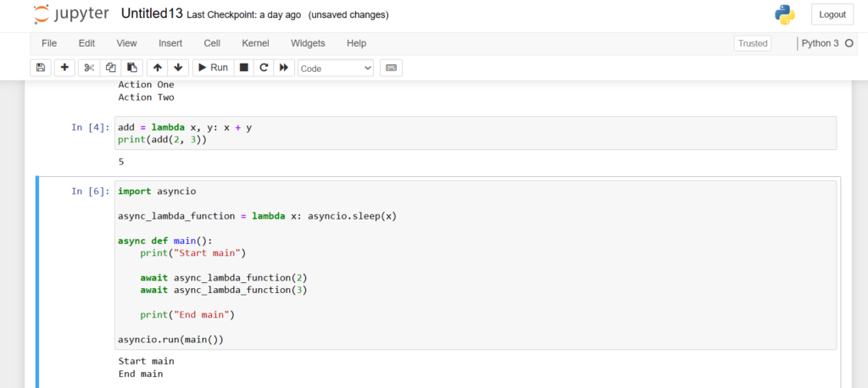Click the In [6] asyncio code cell editor
Viewport: 868px width, 388px height.
coord(476,265)
